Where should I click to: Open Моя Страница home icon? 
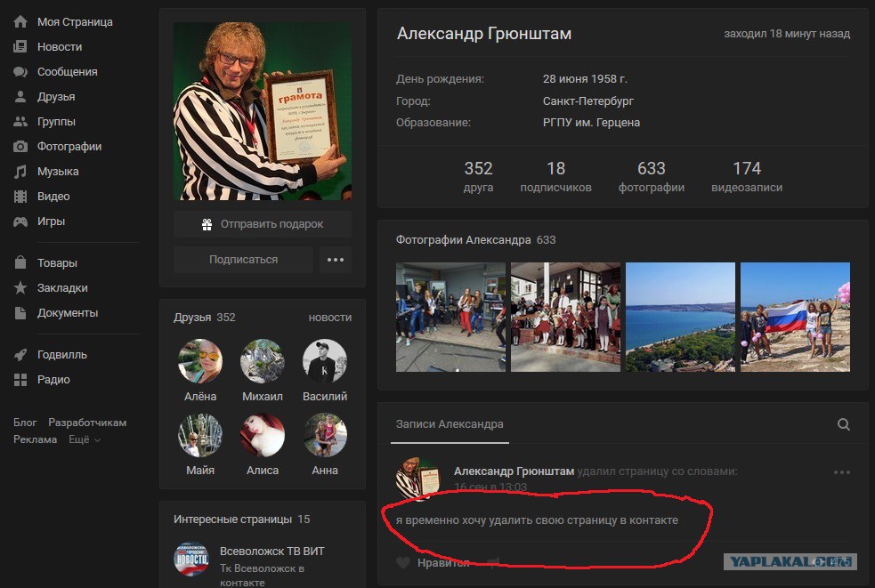click(20, 21)
